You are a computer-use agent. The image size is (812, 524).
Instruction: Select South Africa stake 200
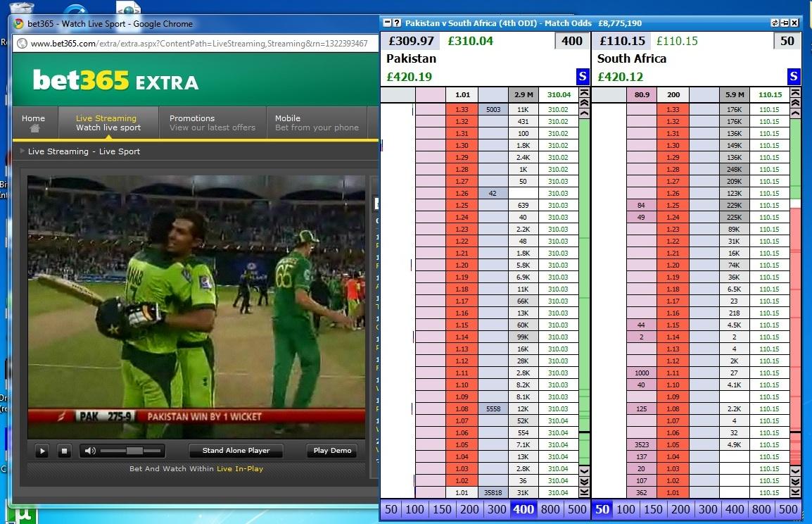680,509
